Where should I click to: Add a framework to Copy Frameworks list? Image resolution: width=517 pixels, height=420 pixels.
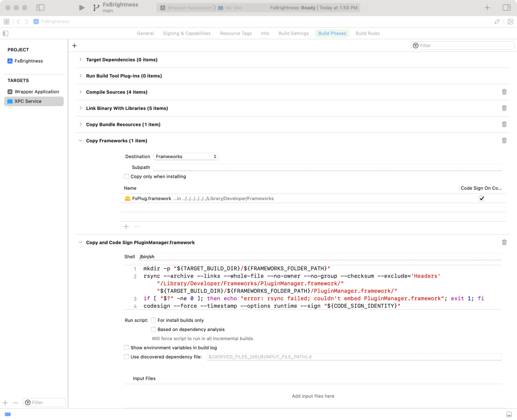tap(126, 227)
